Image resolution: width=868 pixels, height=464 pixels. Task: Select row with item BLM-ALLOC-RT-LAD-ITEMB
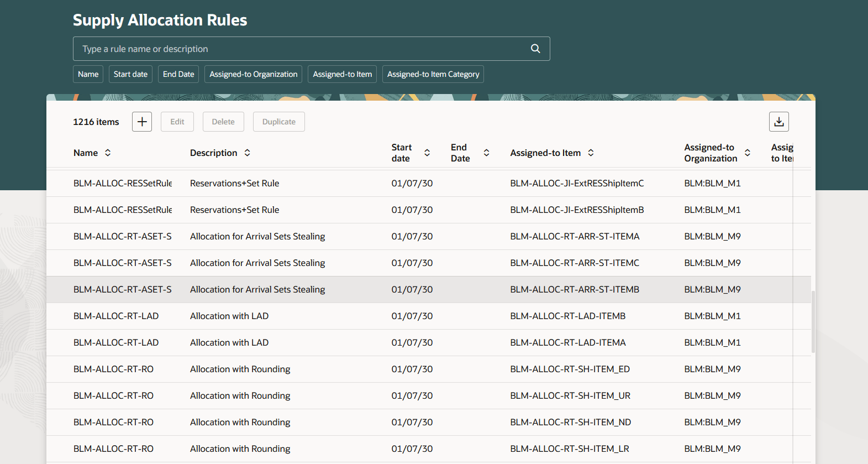click(567, 316)
